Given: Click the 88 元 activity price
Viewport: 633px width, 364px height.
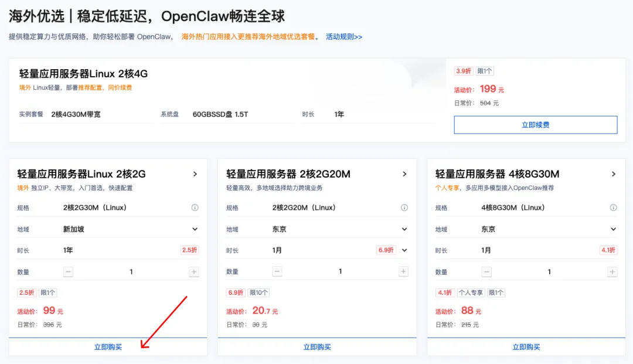Looking at the screenshot, I should tap(471, 311).
